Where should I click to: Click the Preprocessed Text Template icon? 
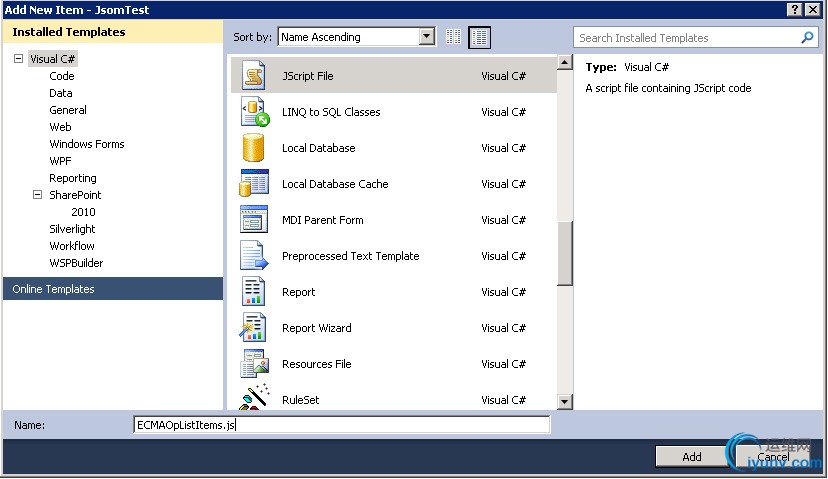[x=254, y=256]
